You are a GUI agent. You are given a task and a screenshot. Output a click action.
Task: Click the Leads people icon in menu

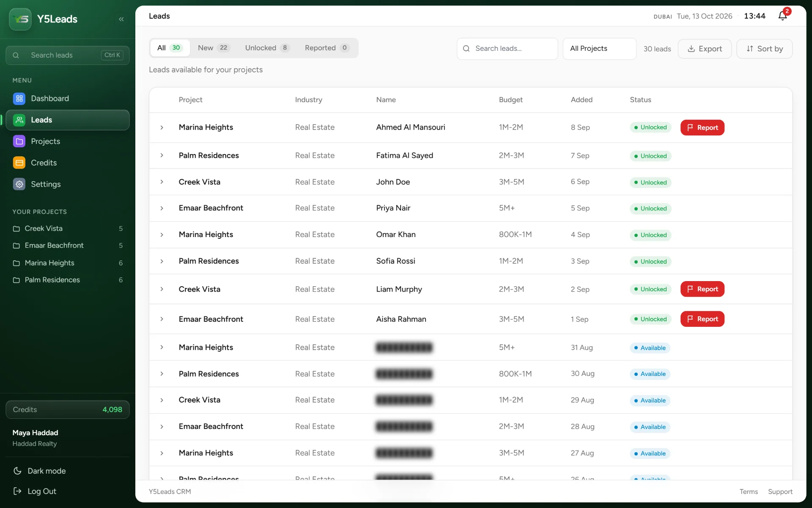[x=19, y=120]
